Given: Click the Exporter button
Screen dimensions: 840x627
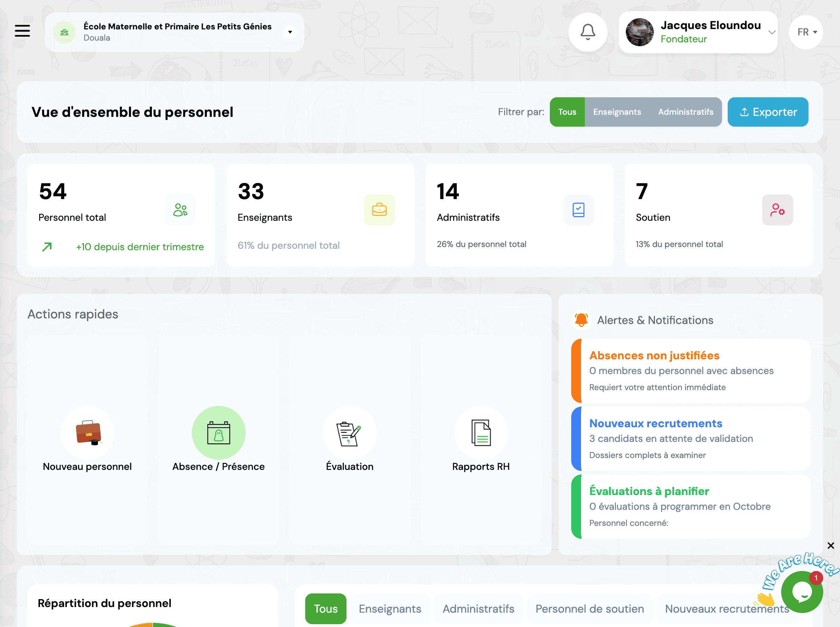Looking at the screenshot, I should (768, 112).
